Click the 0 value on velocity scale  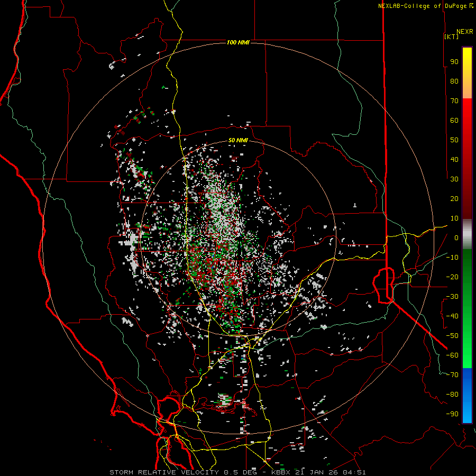[456, 237]
